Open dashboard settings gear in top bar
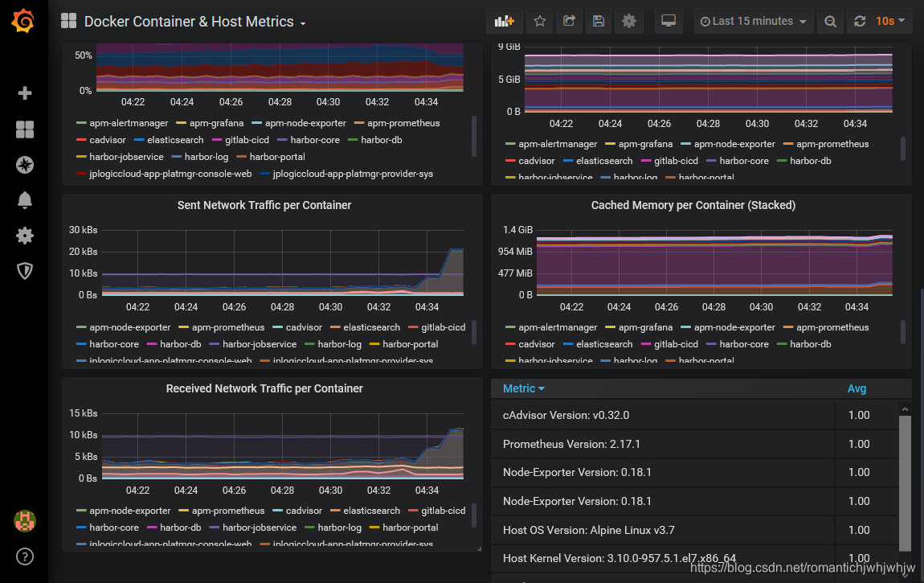The height and width of the screenshot is (583, 924). point(629,21)
